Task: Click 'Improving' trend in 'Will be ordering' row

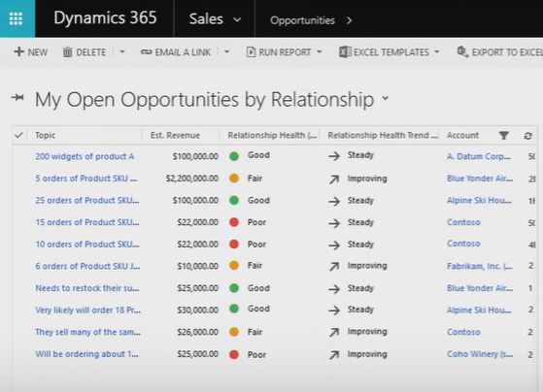Action: tap(367, 354)
